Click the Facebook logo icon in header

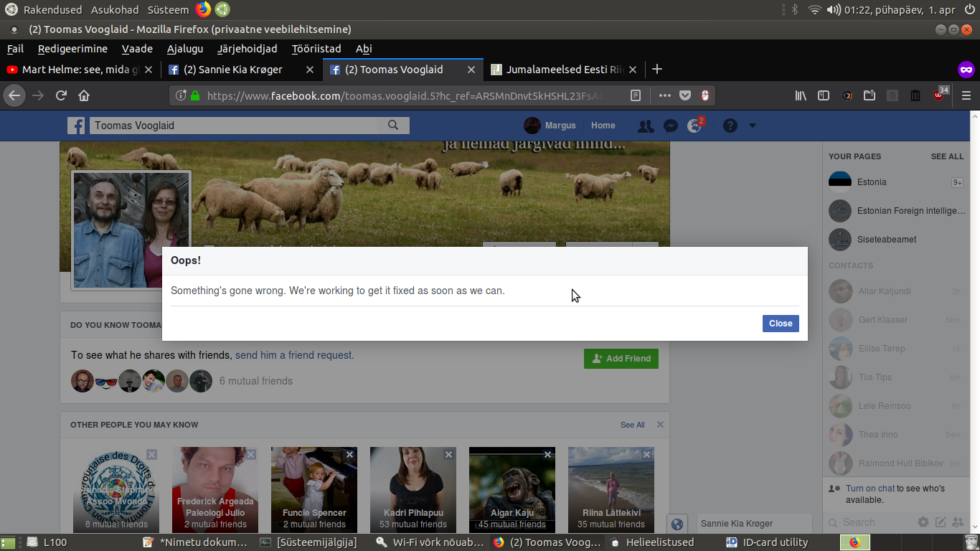coord(76,126)
